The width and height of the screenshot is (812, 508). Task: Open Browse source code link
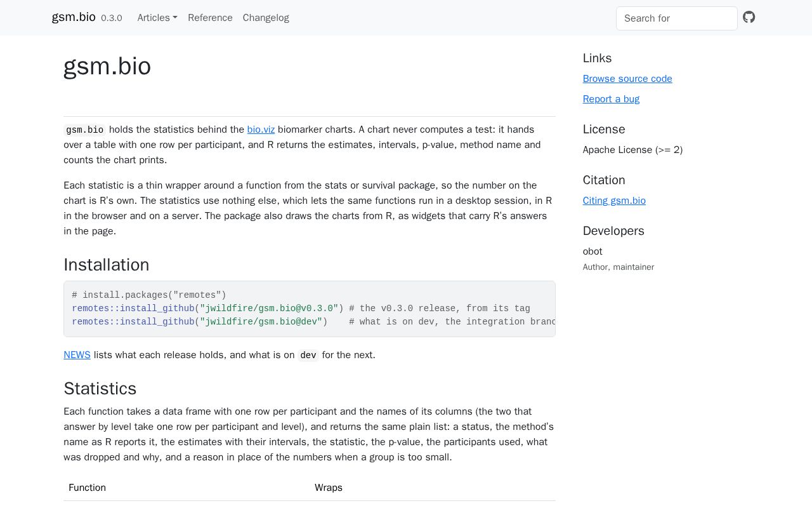(627, 79)
